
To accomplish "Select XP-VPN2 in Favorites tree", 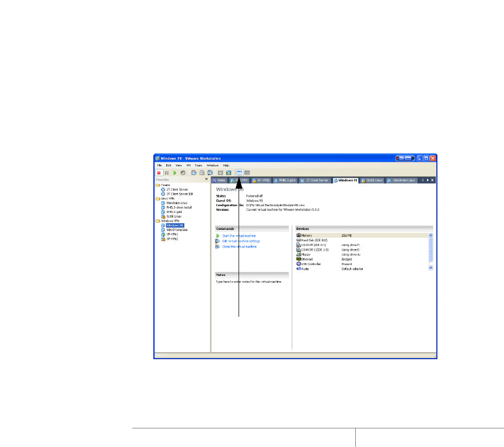I will (169, 239).
